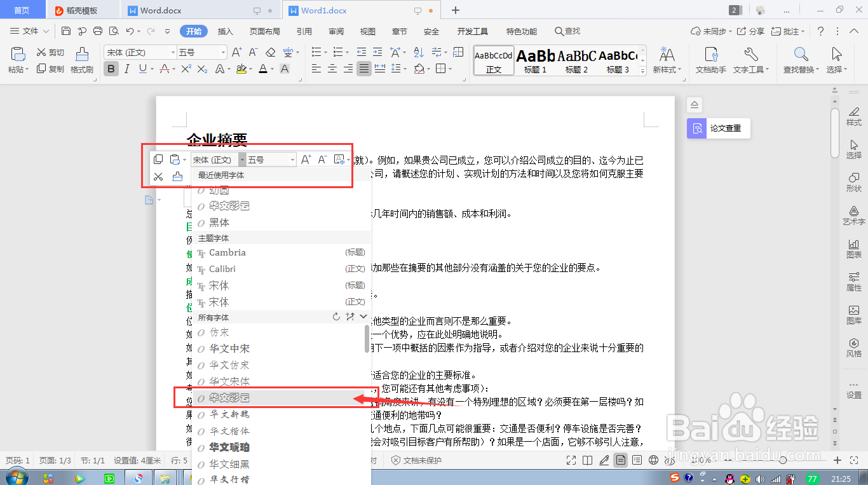
Task: Open the ribbon font name dropdown
Action: tap(173, 52)
